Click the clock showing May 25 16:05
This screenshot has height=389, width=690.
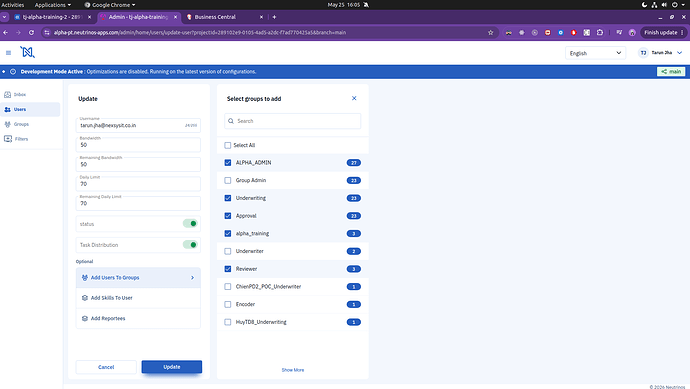[x=344, y=5]
